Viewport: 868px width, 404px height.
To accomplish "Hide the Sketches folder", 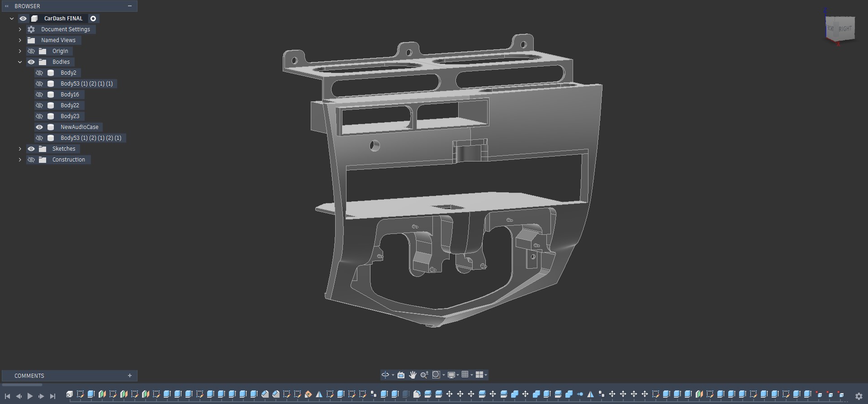I will click(31, 149).
